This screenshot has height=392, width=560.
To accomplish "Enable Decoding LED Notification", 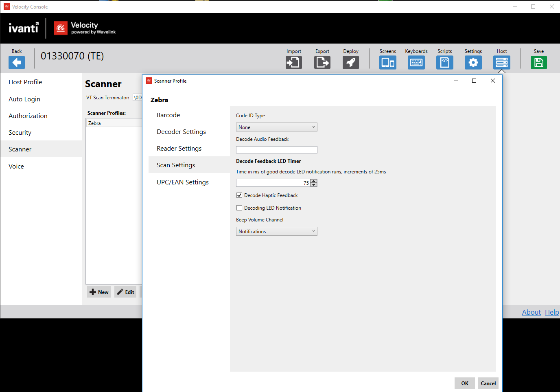I will [239, 208].
